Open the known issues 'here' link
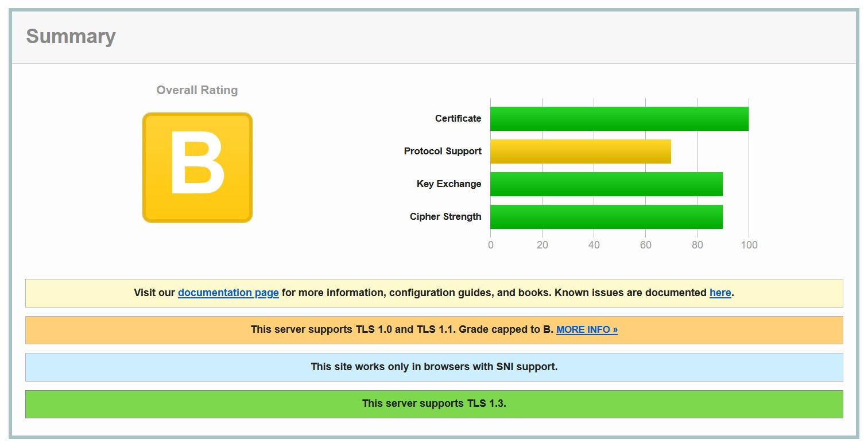The image size is (868, 443). (720, 293)
